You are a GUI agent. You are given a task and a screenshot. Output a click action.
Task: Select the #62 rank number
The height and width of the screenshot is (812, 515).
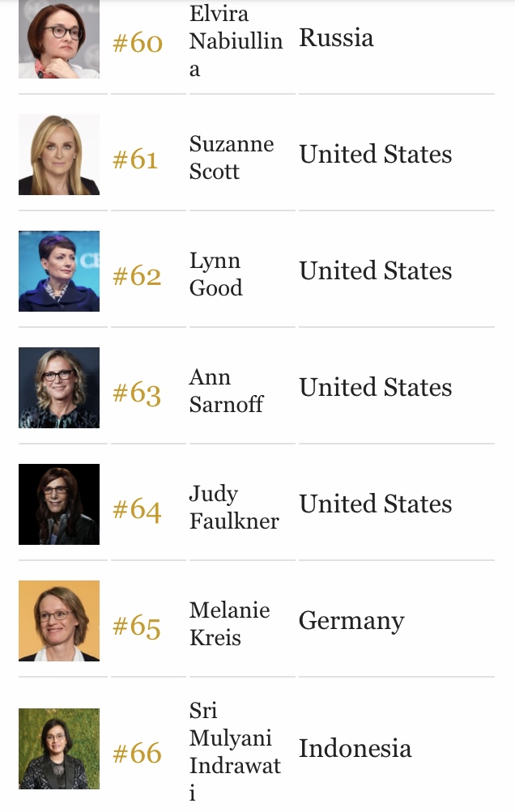(138, 276)
